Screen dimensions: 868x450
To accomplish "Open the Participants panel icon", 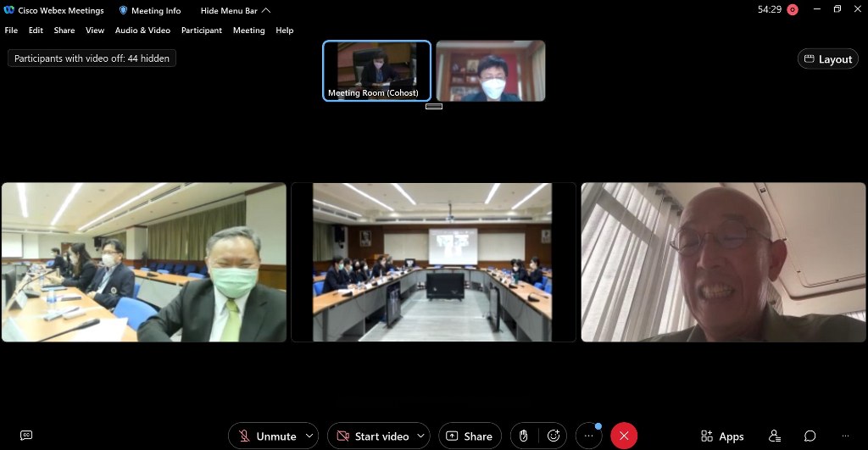I will (774, 436).
